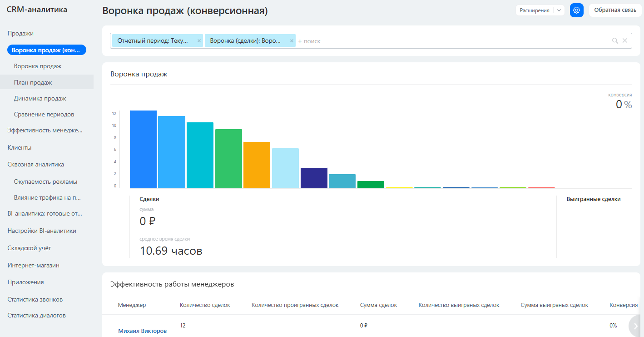Open Статистика звонков in sidebar

pyautogui.click(x=35, y=299)
